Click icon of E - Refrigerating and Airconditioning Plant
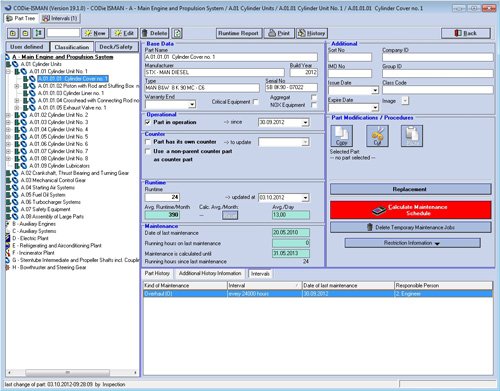Screen dimensions: 500x391 point(8,246)
